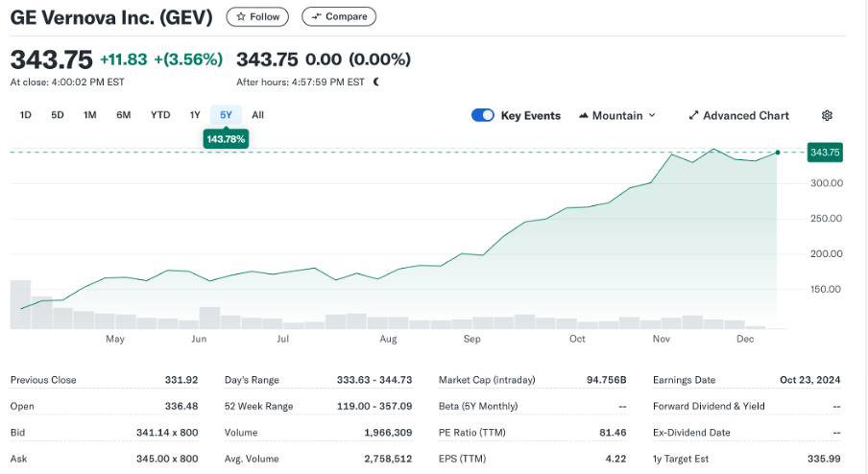Click the end-of-line data point on chart
The width and height of the screenshot is (868, 474).
pyautogui.click(x=777, y=152)
